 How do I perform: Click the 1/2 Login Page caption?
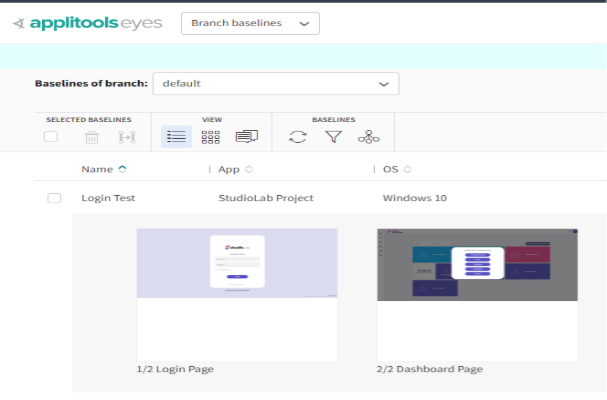[x=175, y=369]
